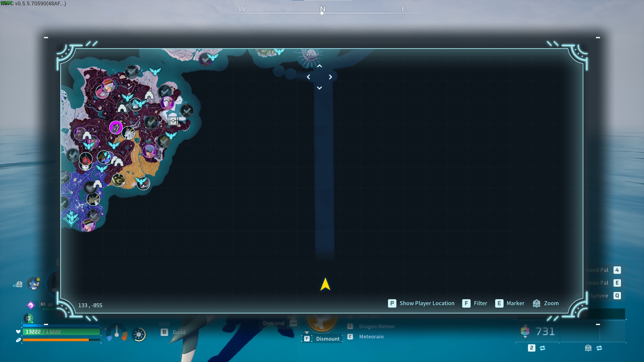Image resolution: width=644 pixels, height=362 pixels.
Task: Click the sunglasses NPC map marker
Action: coord(93,141)
